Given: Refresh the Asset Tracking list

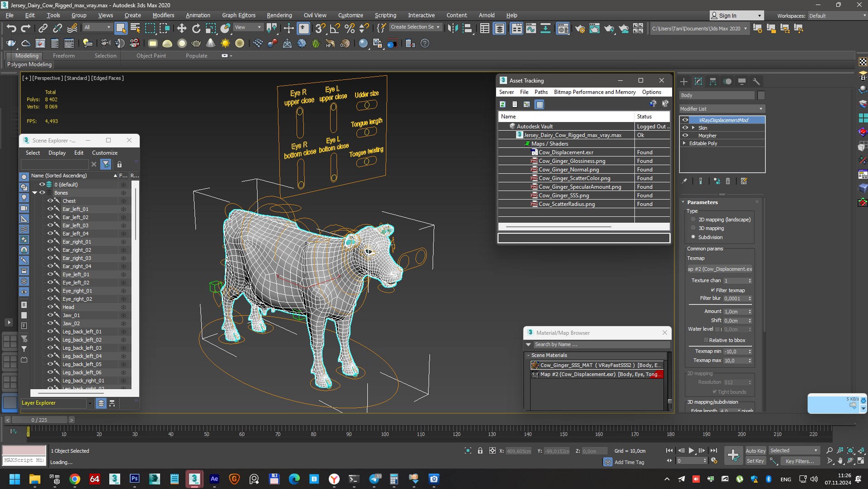Looking at the screenshot, I should click(x=502, y=104).
